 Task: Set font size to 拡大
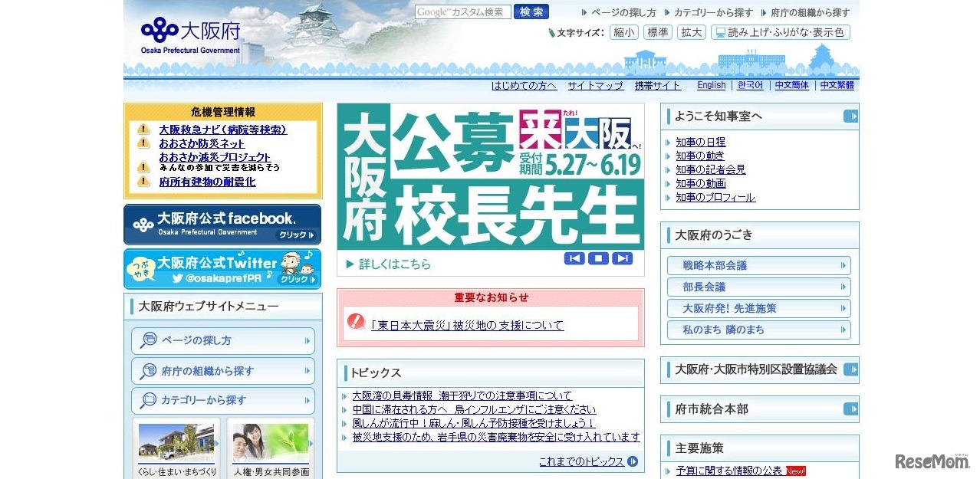[692, 32]
